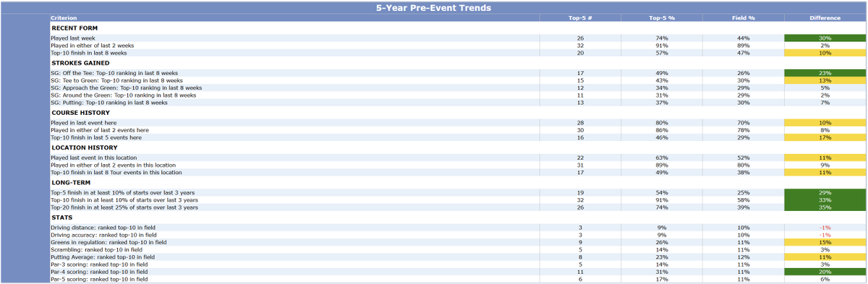Click the 5 count for Scrambling
Viewport: 868px width, 284px height.
pyautogui.click(x=580, y=249)
